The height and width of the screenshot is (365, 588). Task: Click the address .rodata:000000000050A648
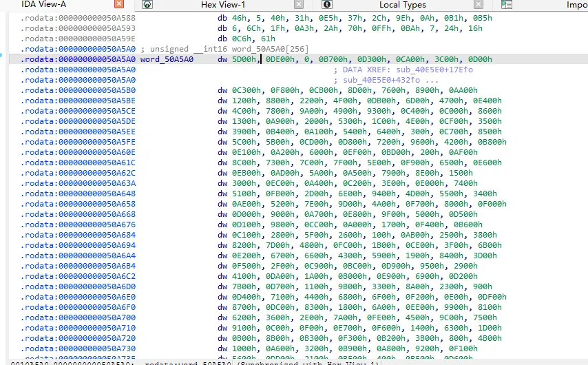pos(78,194)
